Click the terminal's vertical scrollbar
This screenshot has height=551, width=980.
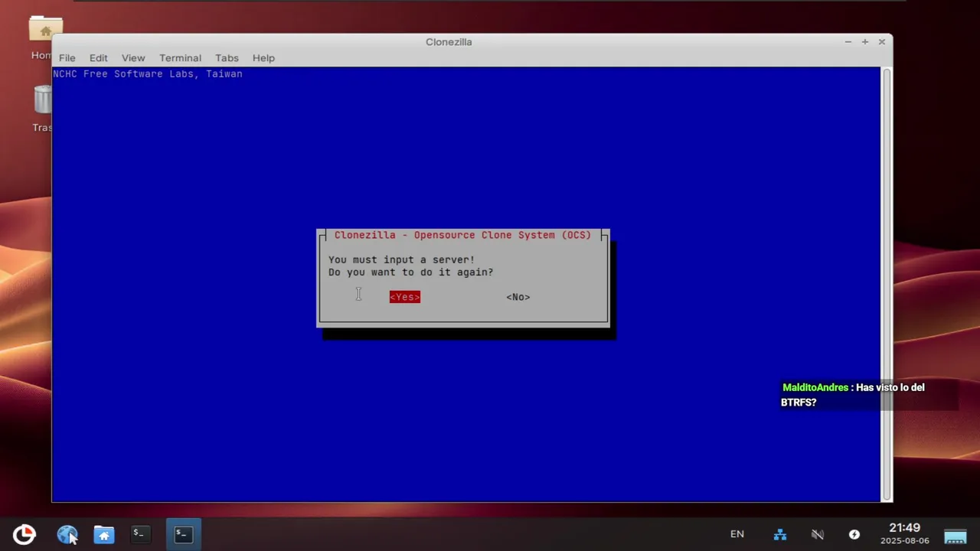click(x=887, y=283)
